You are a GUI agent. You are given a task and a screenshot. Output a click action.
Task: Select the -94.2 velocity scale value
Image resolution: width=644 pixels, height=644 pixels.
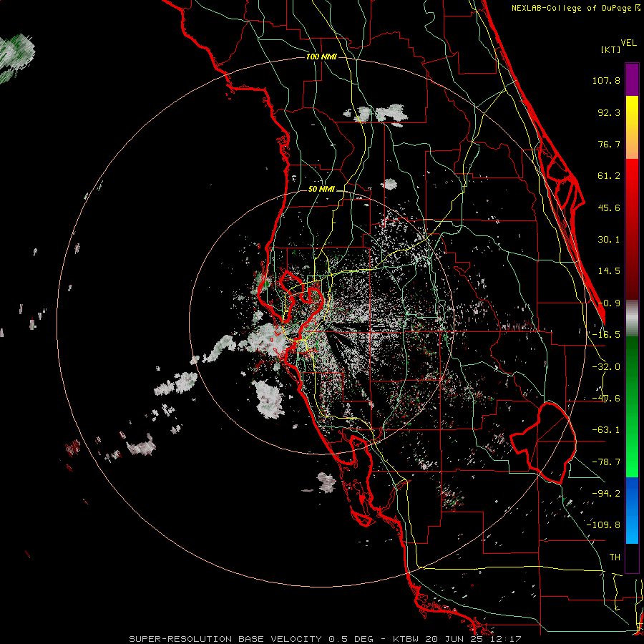coord(606,494)
